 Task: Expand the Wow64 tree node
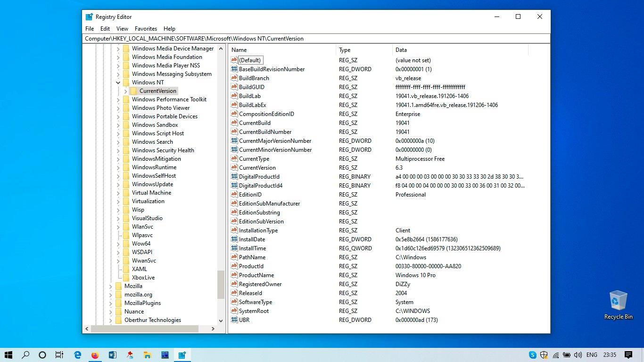(118, 244)
